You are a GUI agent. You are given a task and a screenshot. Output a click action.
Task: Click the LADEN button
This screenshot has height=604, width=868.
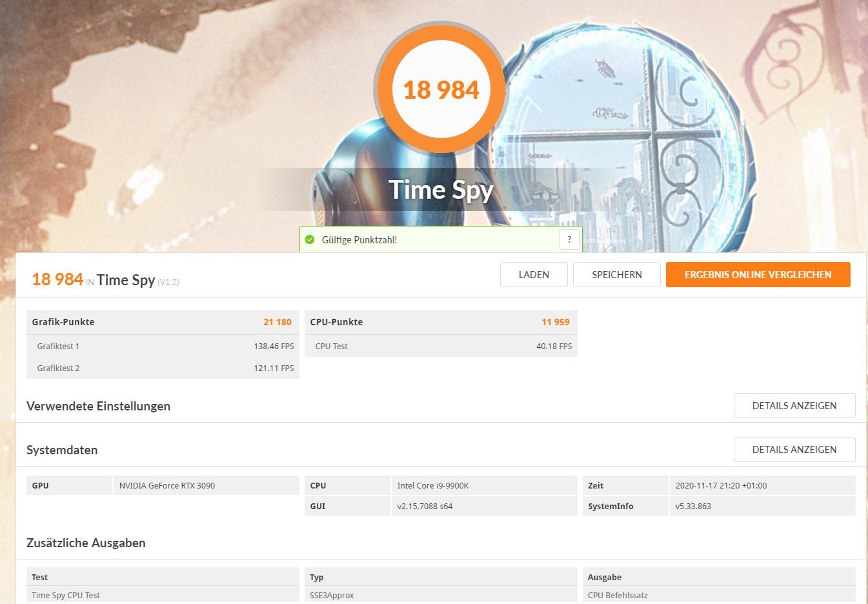[x=534, y=274]
